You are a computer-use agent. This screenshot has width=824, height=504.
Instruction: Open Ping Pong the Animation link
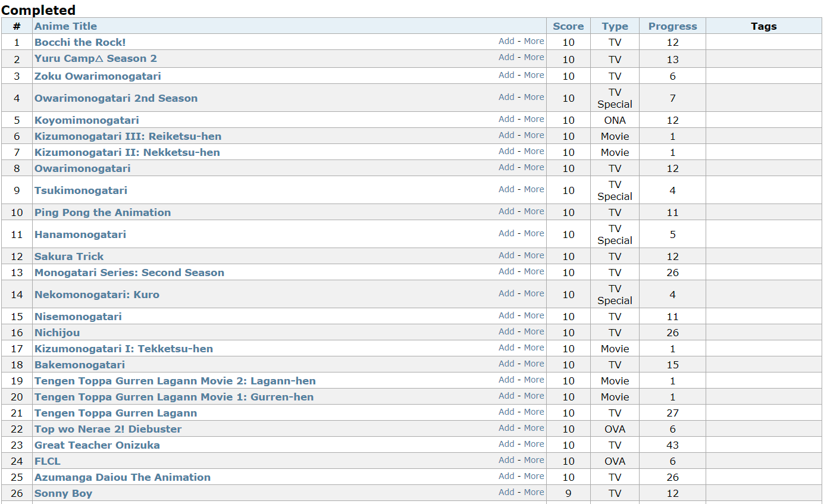coord(102,212)
